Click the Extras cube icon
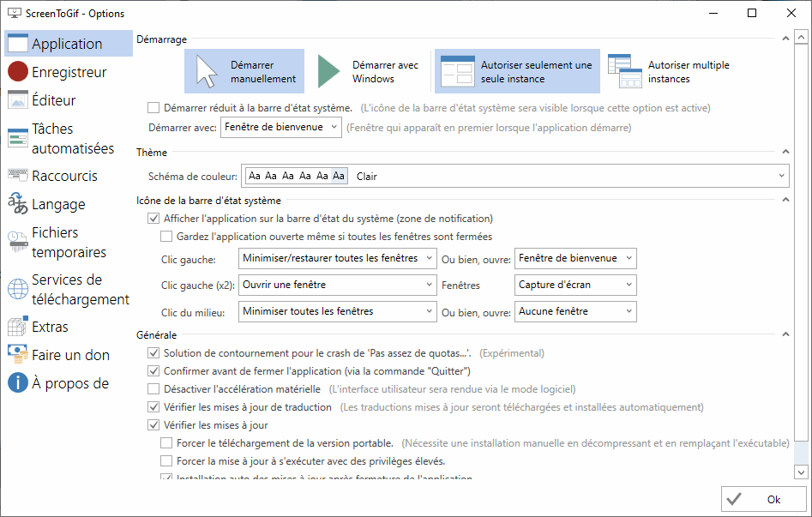812x517 pixels. click(x=18, y=327)
